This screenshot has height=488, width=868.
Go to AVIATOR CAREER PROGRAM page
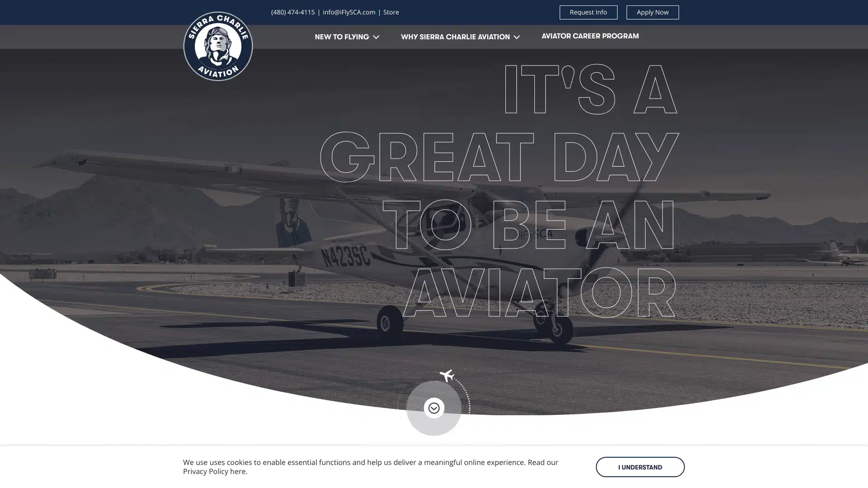click(x=590, y=36)
